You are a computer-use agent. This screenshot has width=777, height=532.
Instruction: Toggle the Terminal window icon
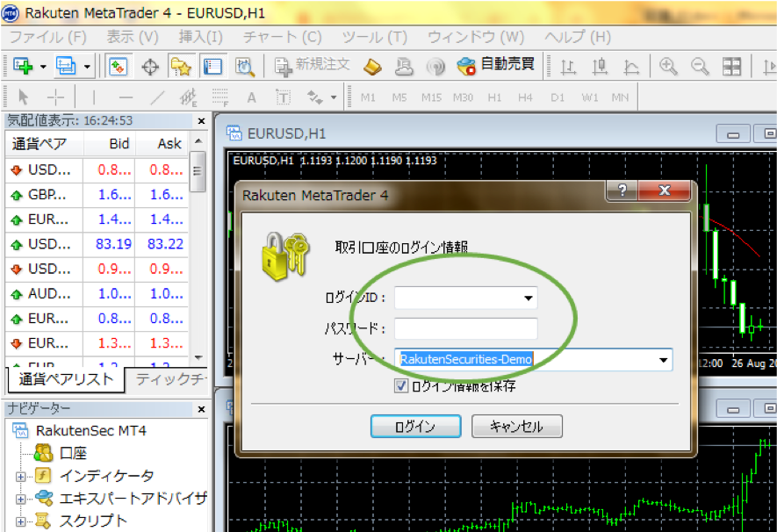point(212,67)
